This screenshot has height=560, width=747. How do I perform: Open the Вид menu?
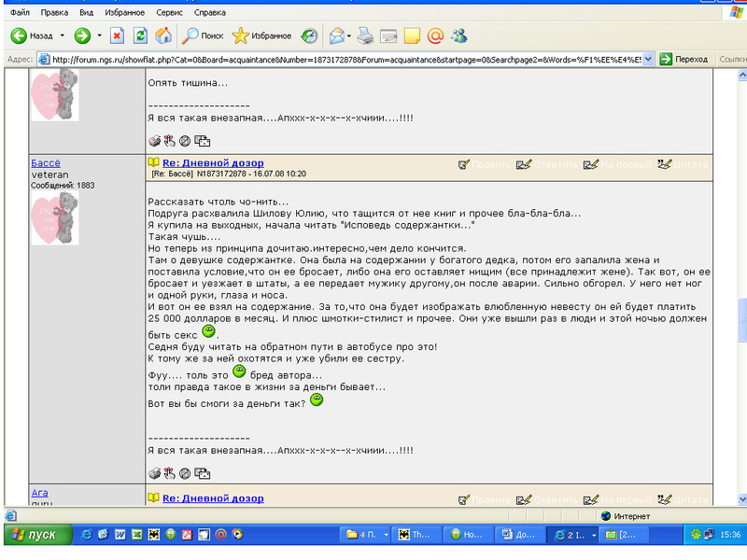tap(86, 12)
